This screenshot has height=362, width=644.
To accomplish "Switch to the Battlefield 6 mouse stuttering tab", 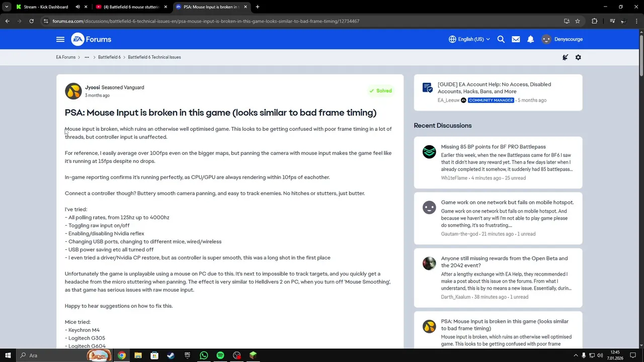I will point(131,7).
